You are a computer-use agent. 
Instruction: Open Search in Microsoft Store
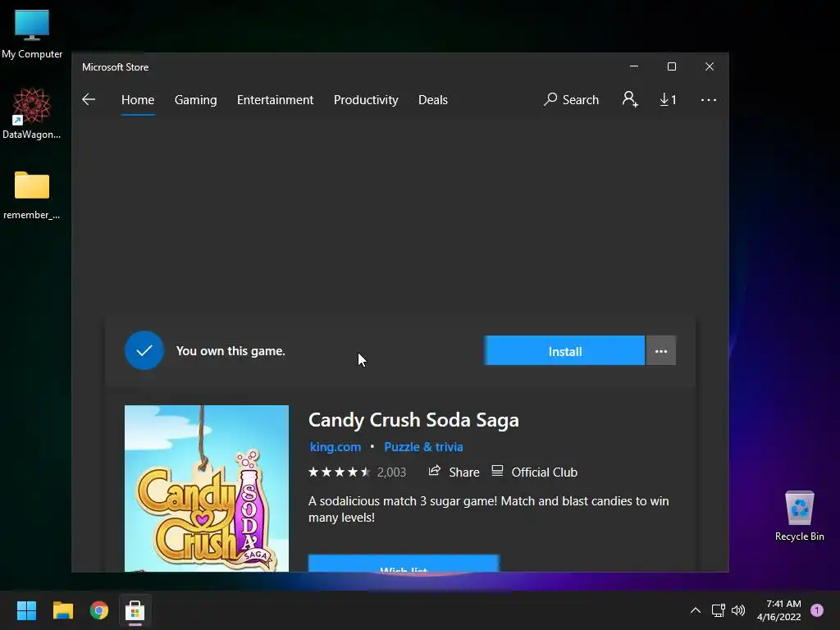coord(571,99)
